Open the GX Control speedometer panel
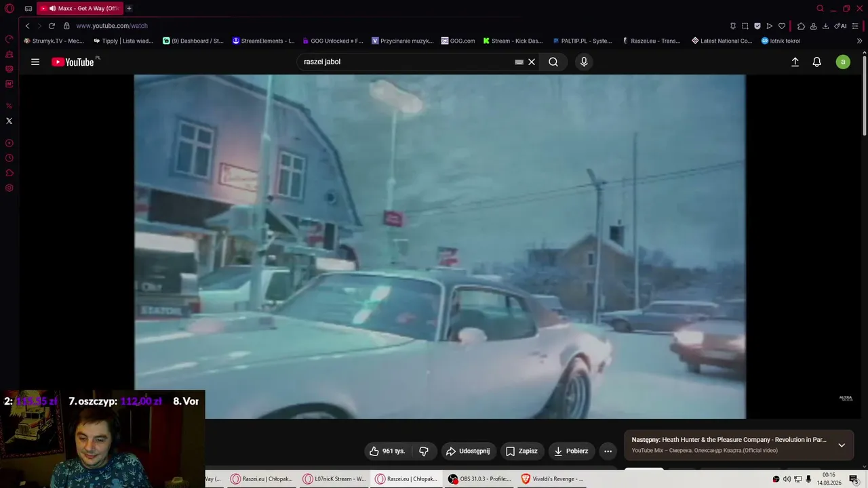This screenshot has width=868, height=488. (x=9, y=39)
